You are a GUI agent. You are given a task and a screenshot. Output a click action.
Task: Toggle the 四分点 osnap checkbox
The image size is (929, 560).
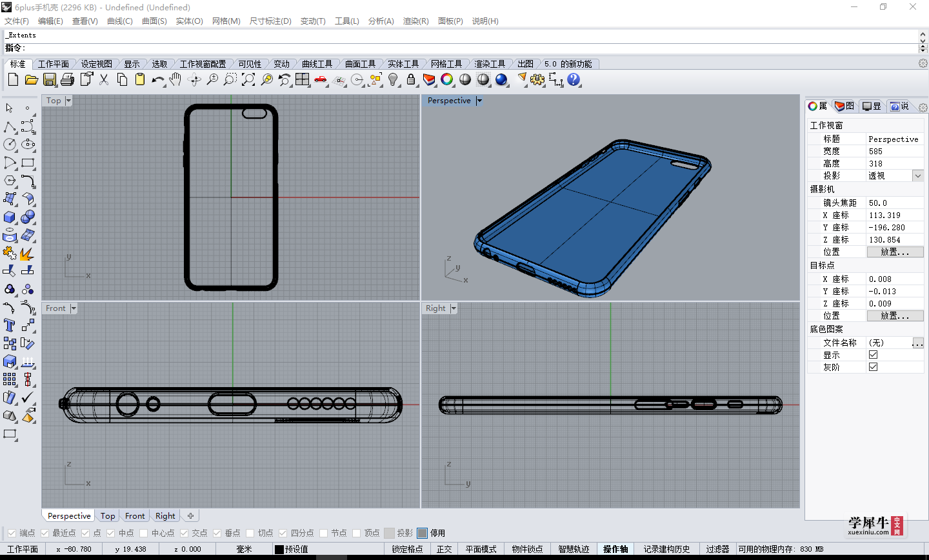[283, 533]
